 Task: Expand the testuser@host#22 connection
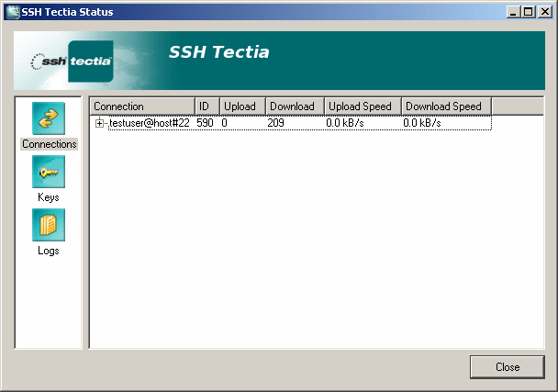99,123
